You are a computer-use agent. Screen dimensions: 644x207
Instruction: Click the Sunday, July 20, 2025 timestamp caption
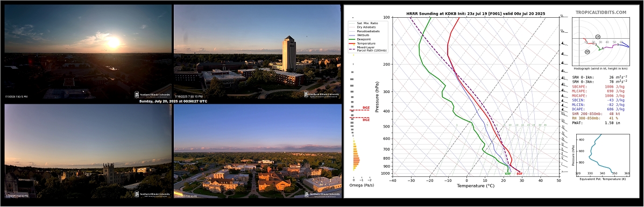(173, 101)
